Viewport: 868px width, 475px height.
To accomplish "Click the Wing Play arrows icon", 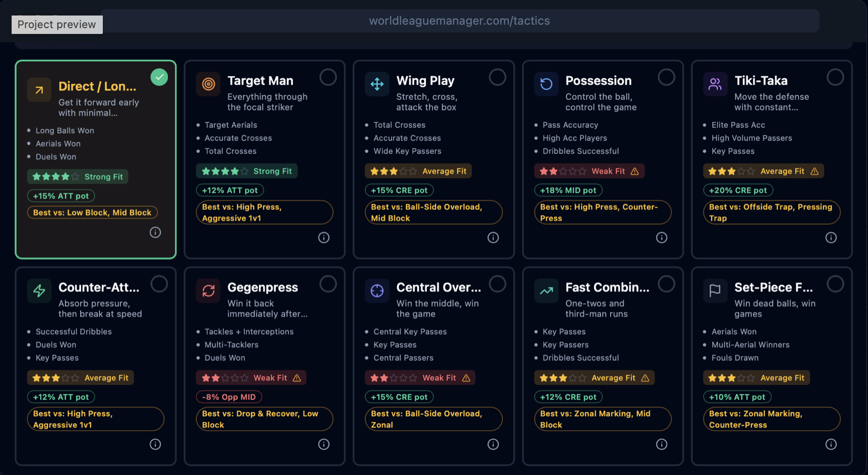I will click(377, 84).
